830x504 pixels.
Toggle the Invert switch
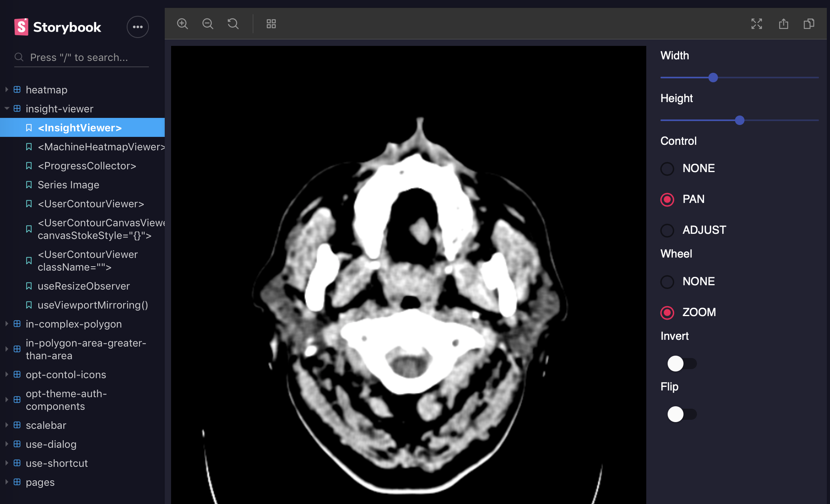682,364
